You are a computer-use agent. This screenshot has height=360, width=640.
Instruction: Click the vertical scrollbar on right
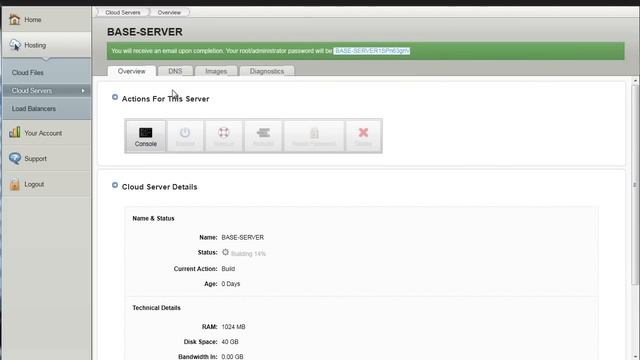635,186
